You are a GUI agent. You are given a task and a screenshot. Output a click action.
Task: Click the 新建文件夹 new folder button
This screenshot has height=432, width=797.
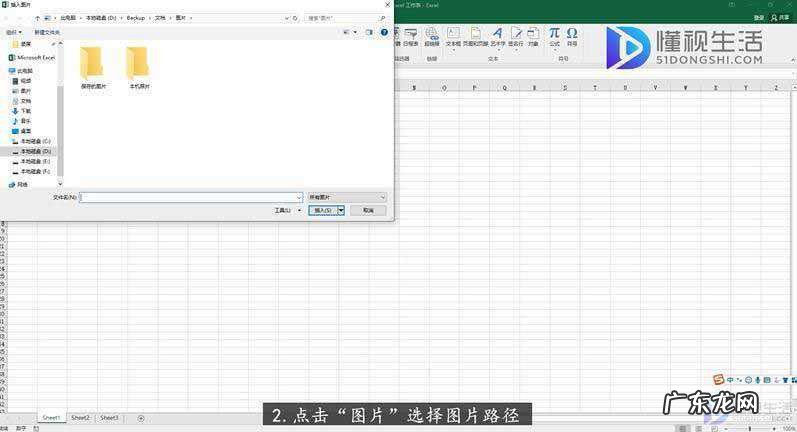tap(47, 32)
